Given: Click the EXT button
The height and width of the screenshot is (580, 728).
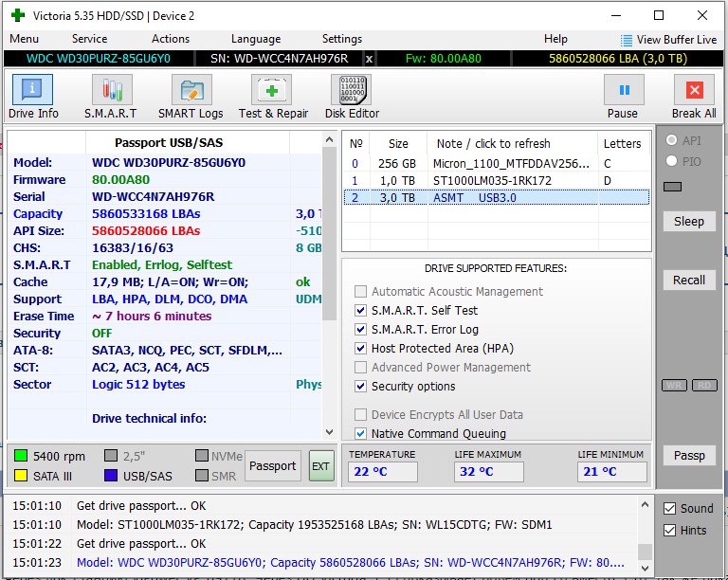Looking at the screenshot, I should tap(320, 466).
